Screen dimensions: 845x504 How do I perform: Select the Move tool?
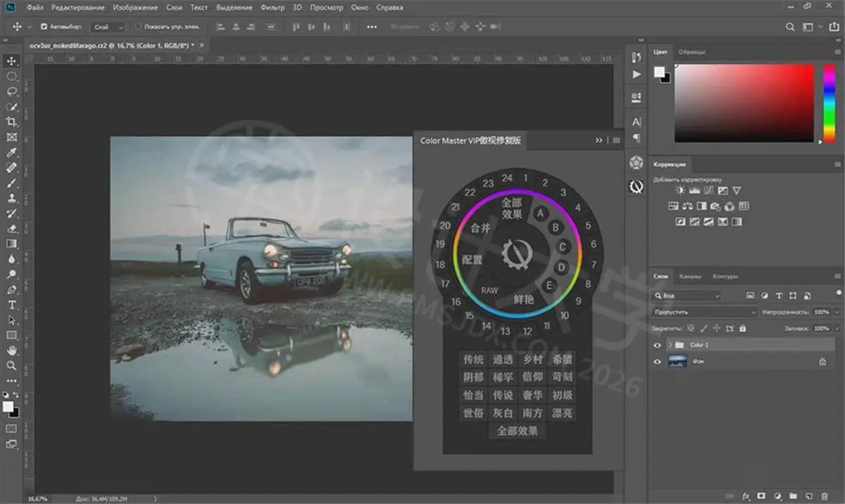pos(11,61)
